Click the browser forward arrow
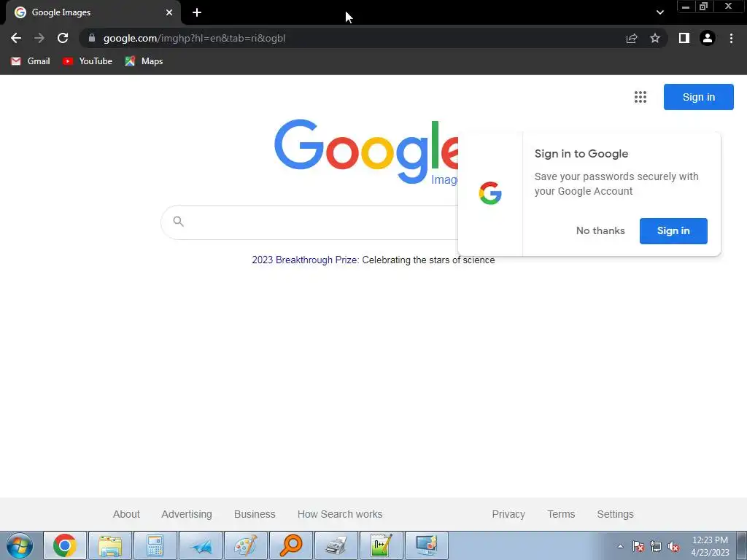747x560 pixels. 39,38
